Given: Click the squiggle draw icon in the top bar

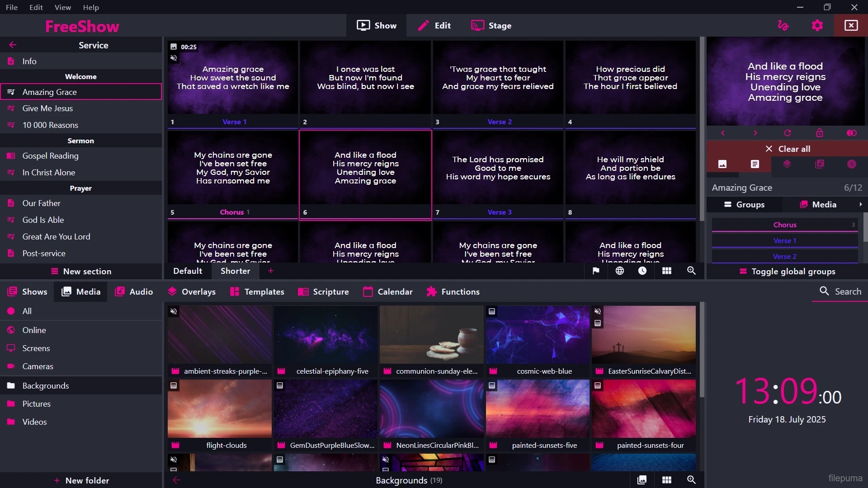Looking at the screenshot, I should (783, 26).
